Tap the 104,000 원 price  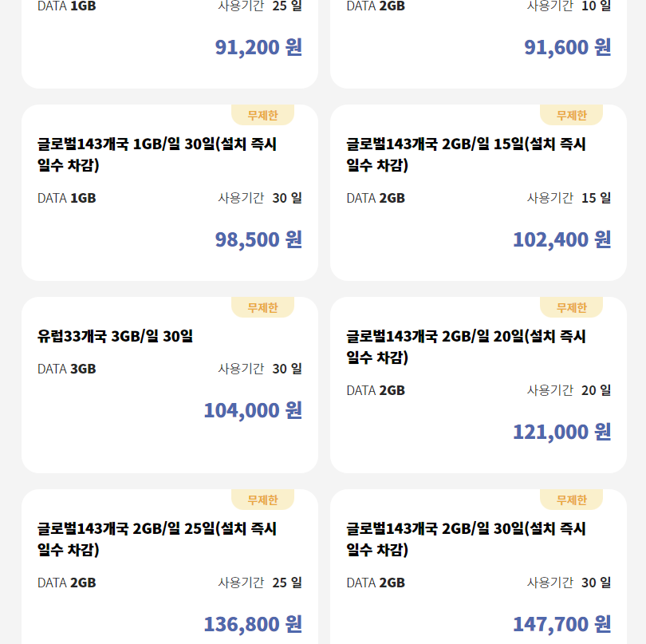coord(253,410)
